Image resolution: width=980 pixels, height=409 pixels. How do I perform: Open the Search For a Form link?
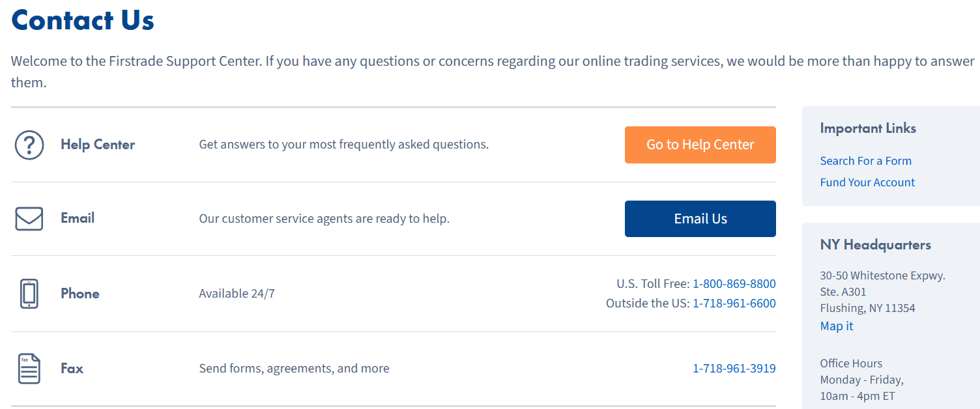tap(865, 161)
